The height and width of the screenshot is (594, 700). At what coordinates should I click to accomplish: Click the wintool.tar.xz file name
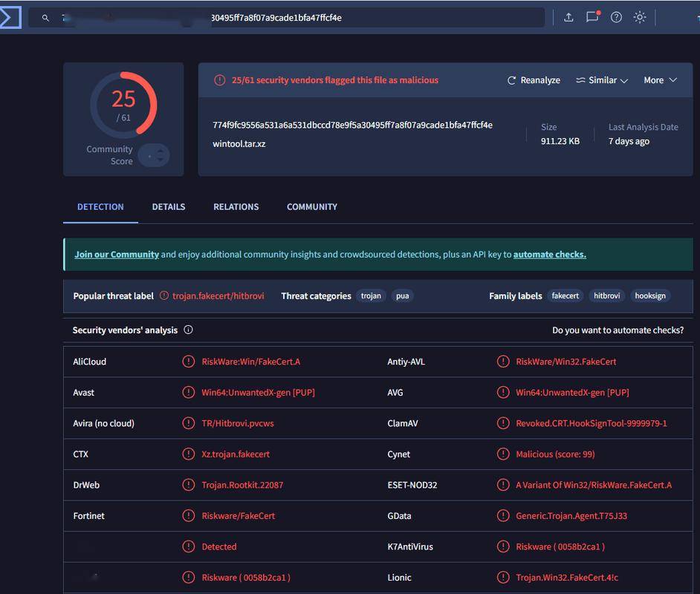(x=239, y=144)
